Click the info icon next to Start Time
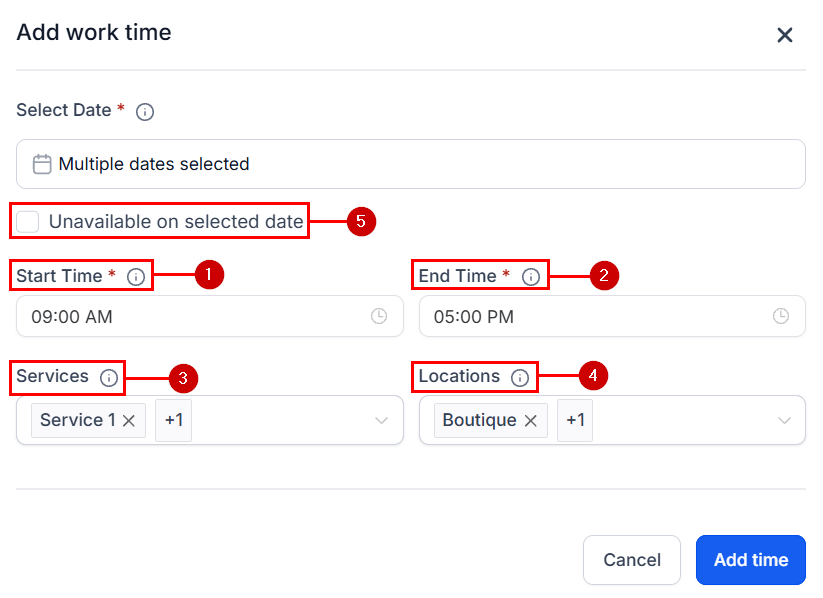Viewport: 823px width, 598px height. tap(136, 276)
